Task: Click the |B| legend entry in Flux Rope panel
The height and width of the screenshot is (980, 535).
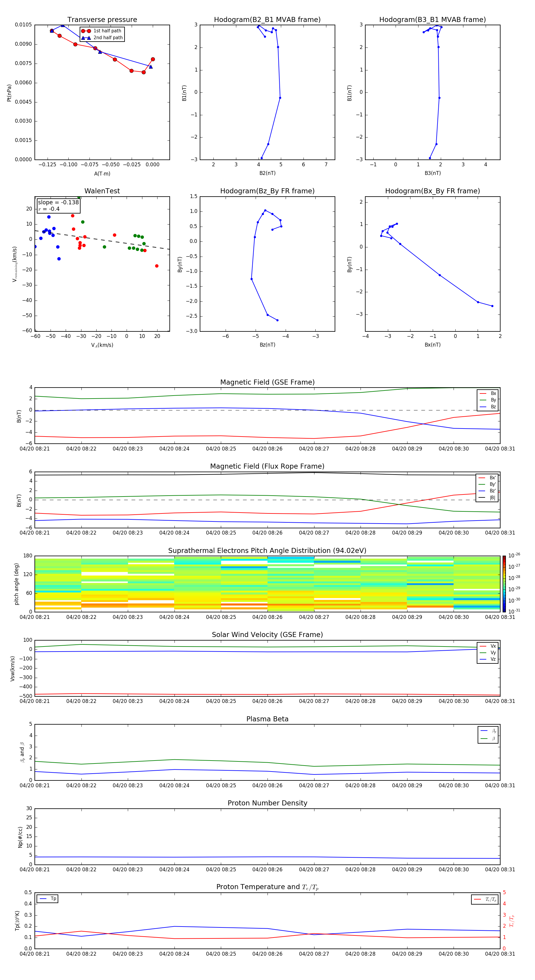Action: [x=487, y=498]
